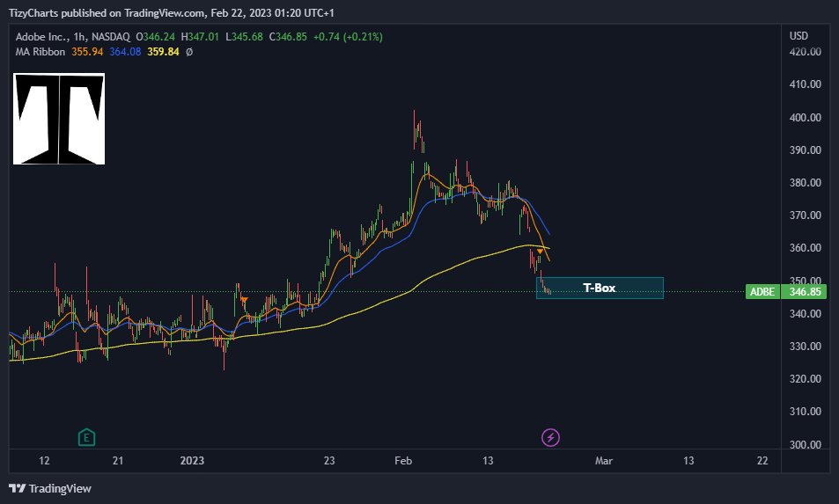The height and width of the screenshot is (504, 839).
Task: Click the empty-set symbol after MA values
Action: click(x=189, y=52)
